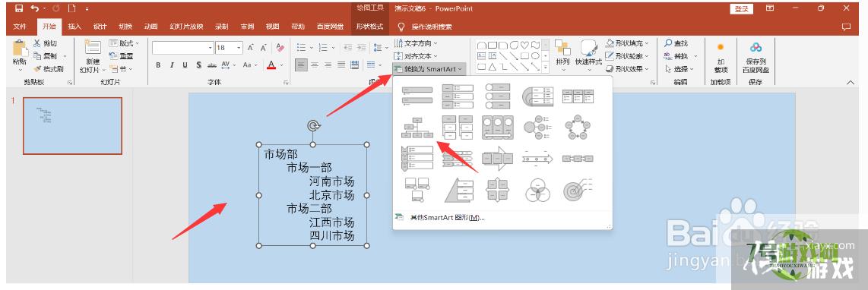
Task: Click More SmartArt Graphics (其他SmartArt图形) option
Action: (447, 218)
